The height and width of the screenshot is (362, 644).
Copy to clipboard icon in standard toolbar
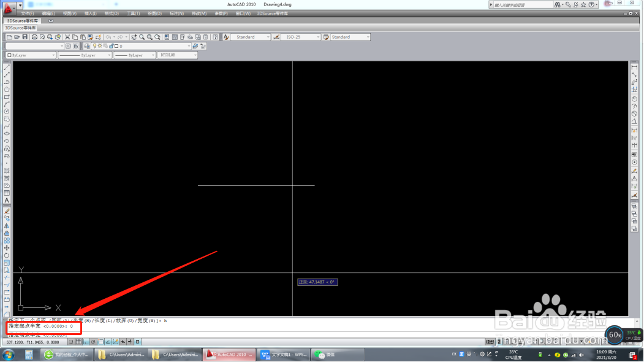pyautogui.click(x=75, y=37)
